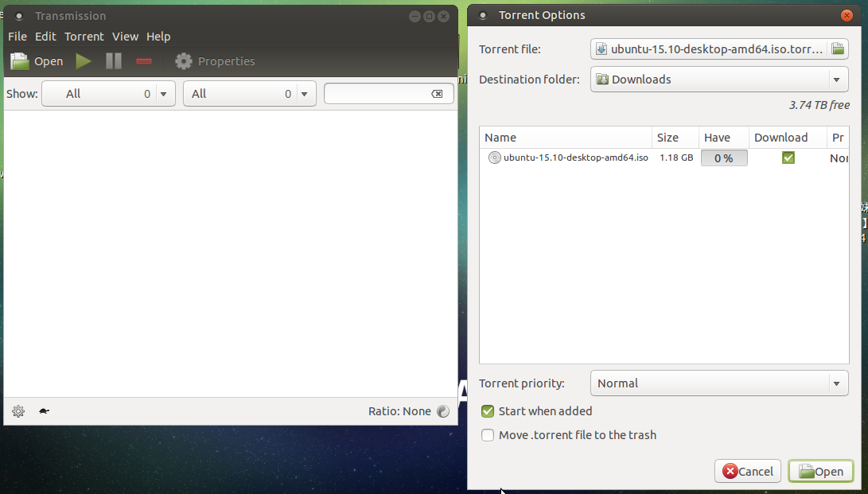Screen dimensions: 868x494
Task: Open the Edit menu
Action: tap(45, 37)
